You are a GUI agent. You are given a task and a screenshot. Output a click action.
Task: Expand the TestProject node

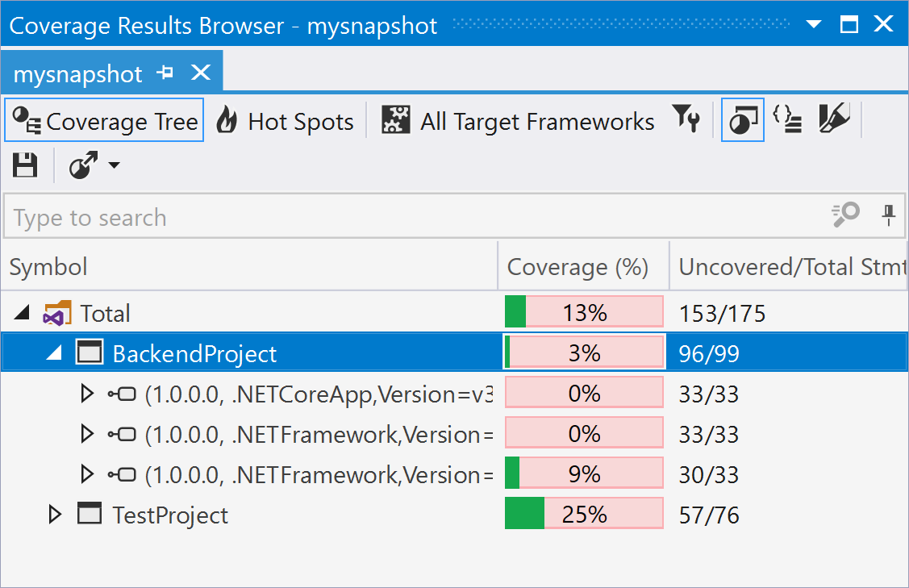(55, 514)
